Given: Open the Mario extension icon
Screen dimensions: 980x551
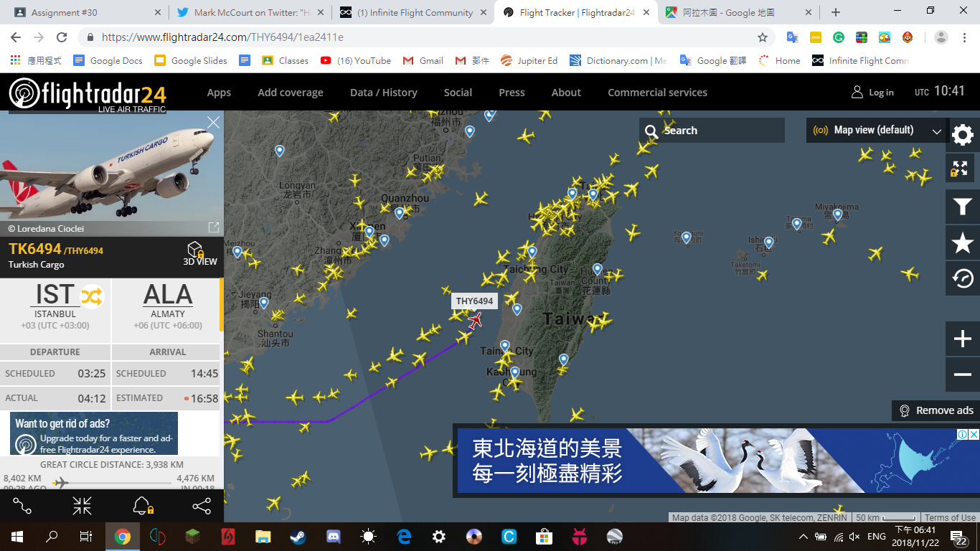Looking at the screenshot, I should 908,37.
